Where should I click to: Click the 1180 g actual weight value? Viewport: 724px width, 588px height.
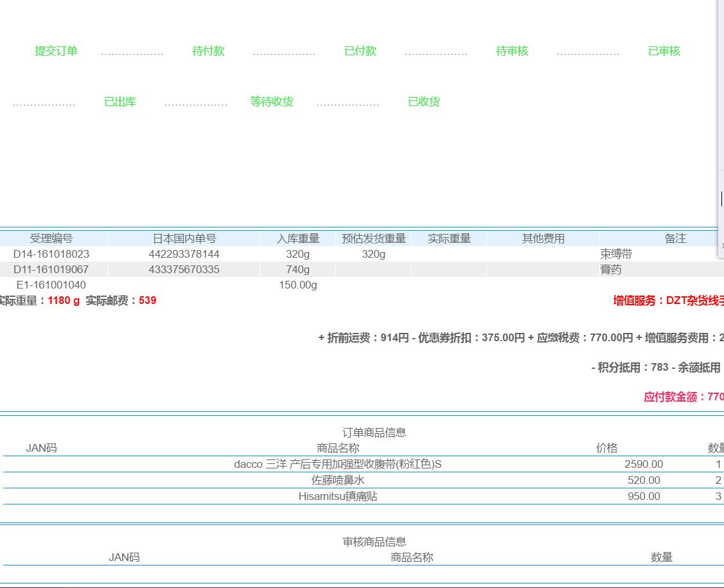(x=64, y=301)
